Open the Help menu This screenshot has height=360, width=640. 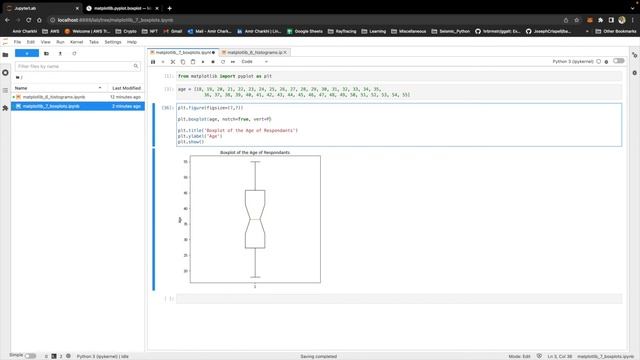point(131,42)
